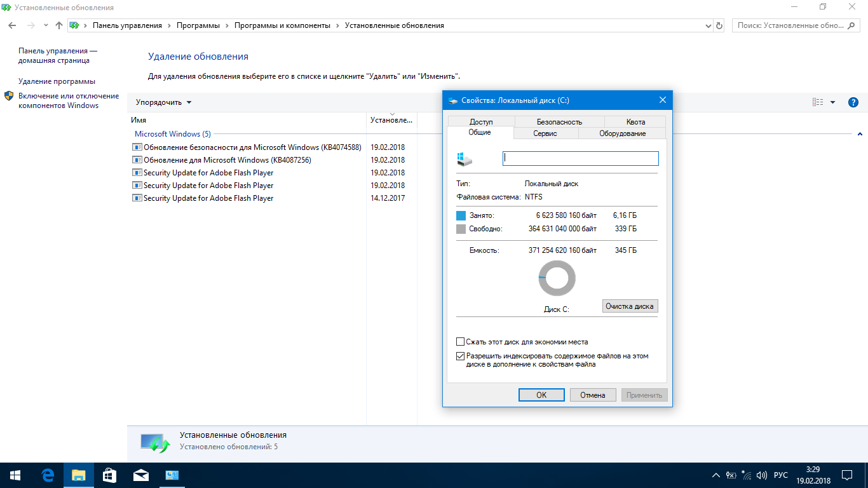Go up one level with the up arrow
This screenshot has width=868, height=488.
59,25
